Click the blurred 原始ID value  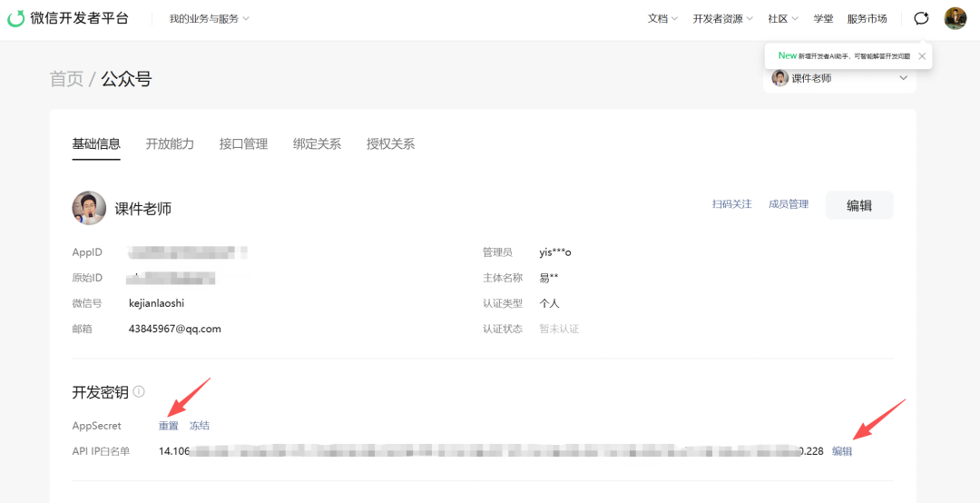170,278
